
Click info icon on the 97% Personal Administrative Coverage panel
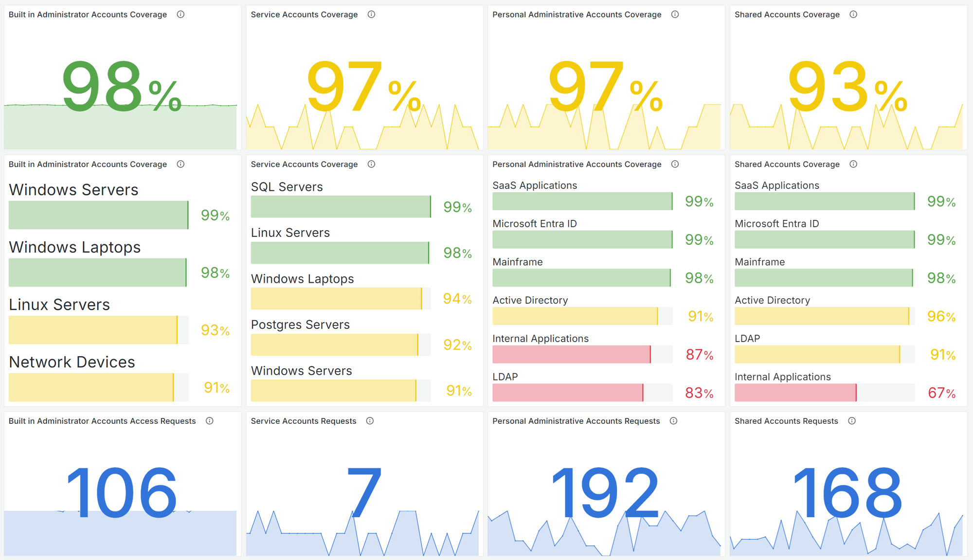point(675,15)
